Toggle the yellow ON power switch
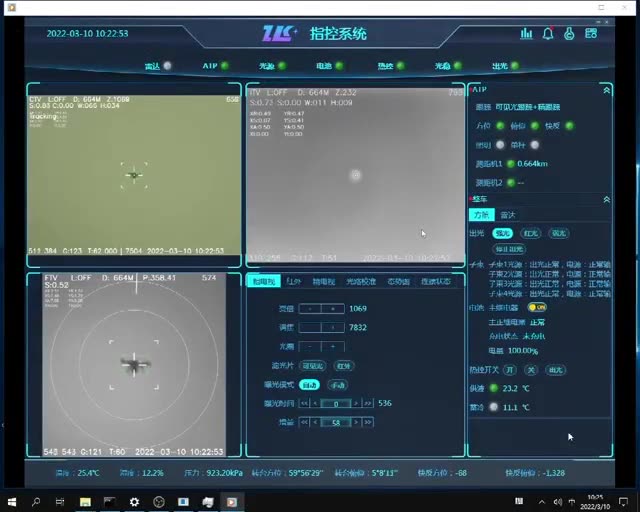Screen dimensions: 640x512 [537, 307]
